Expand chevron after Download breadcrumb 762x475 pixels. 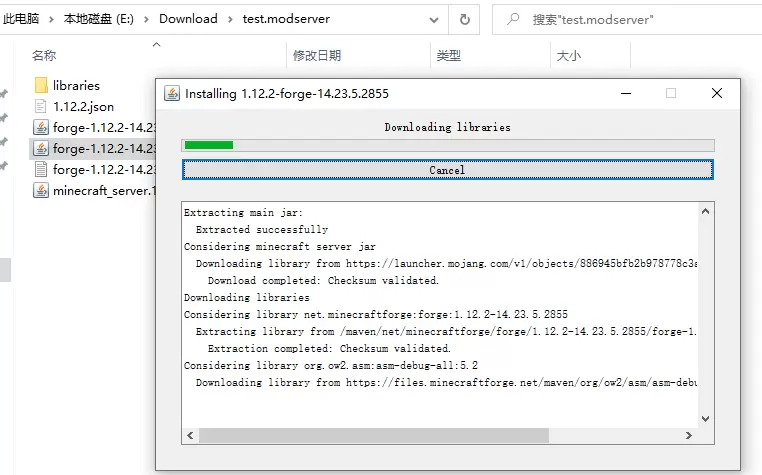coord(230,20)
